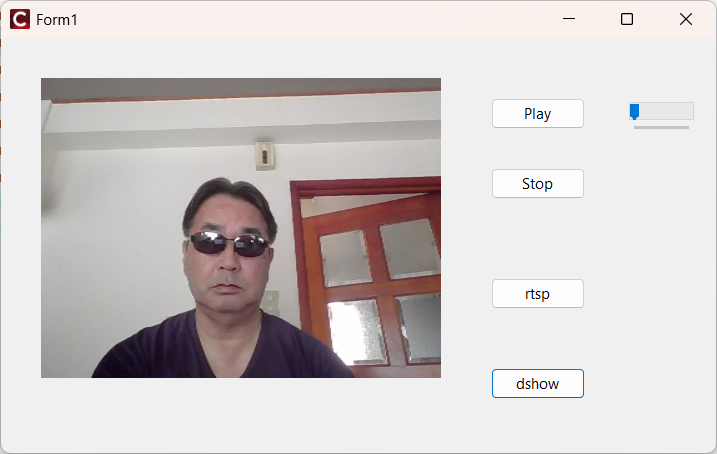The height and width of the screenshot is (454, 717).
Task: Stop the video with Stop button
Action: click(538, 184)
